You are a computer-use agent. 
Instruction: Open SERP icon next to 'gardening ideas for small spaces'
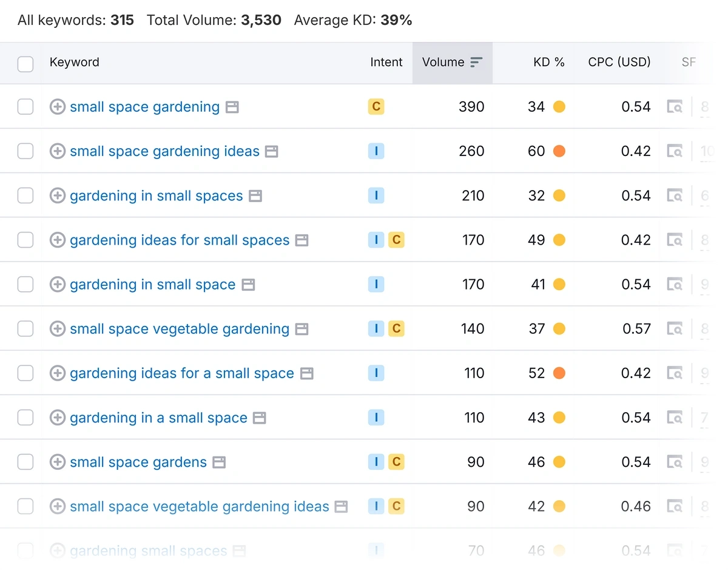point(302,240)
